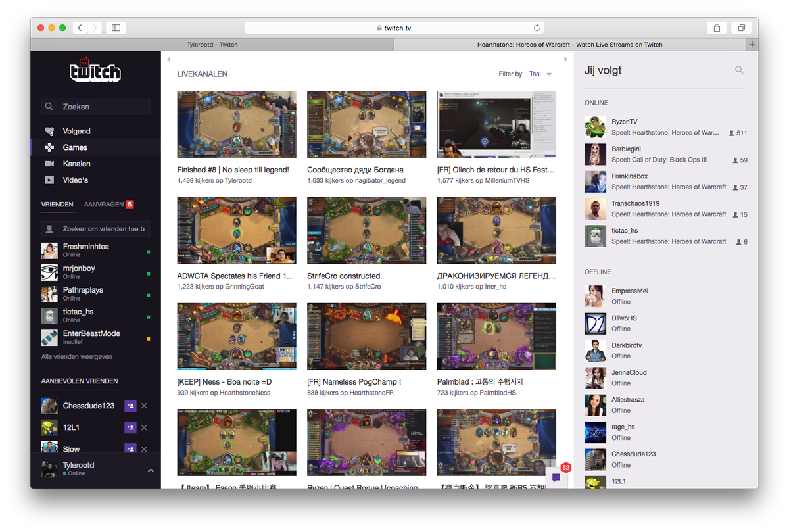Open new Safari tab plus button
This screenshot has height=532, width=789.
[x=752, y=45]
